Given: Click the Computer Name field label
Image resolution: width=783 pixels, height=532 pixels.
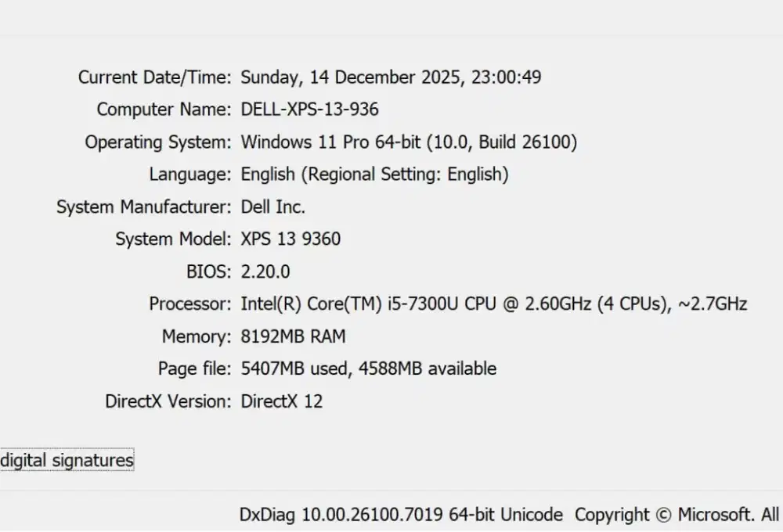Looking at the screenshot, I should tap(162, 110).
